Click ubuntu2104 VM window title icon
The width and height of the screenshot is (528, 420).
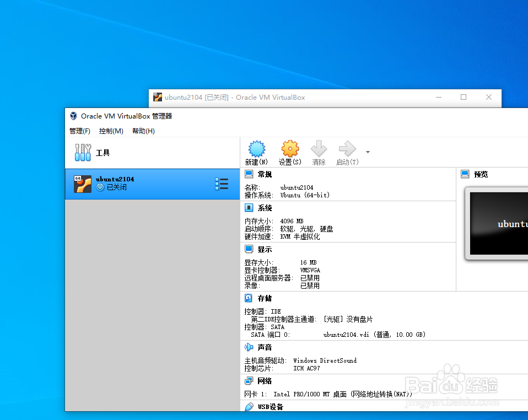[157, 98]
